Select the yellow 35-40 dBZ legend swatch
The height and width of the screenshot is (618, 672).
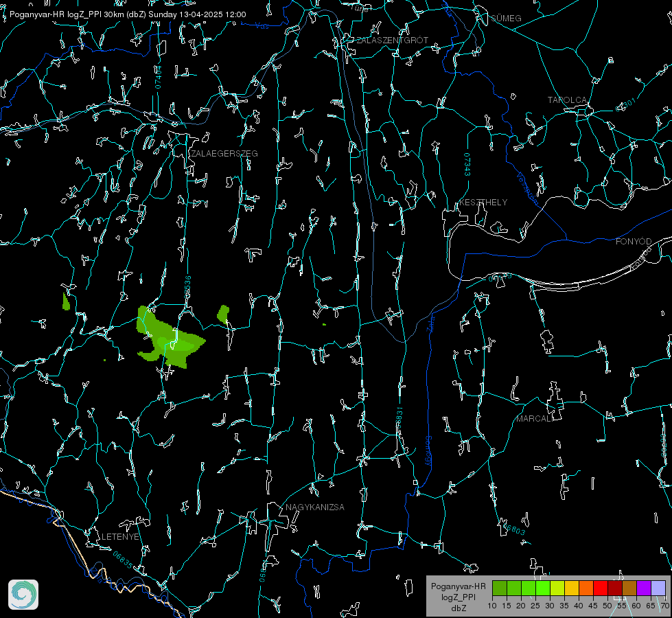[572, 588]
